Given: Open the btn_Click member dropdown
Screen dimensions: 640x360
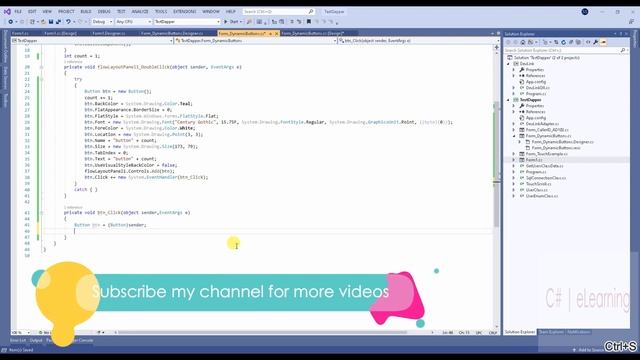Looking at the screenshot, I should click(x=419, y=41).
